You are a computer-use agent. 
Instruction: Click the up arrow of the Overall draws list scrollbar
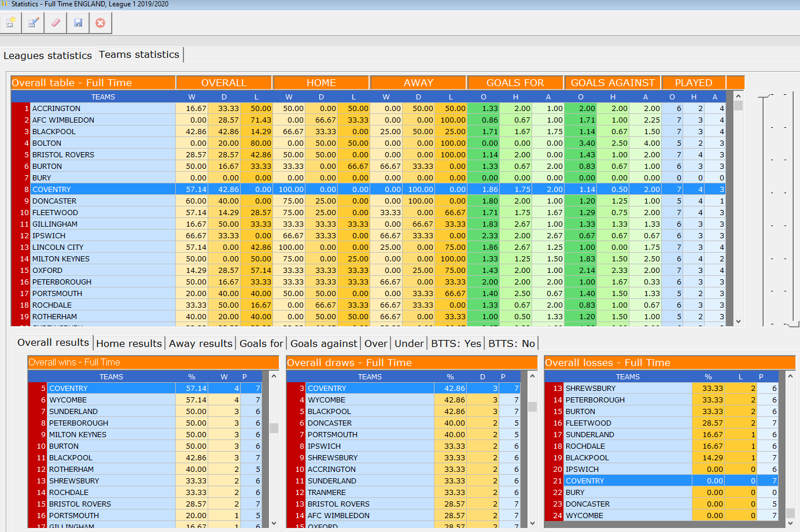(x=533, y=376)
